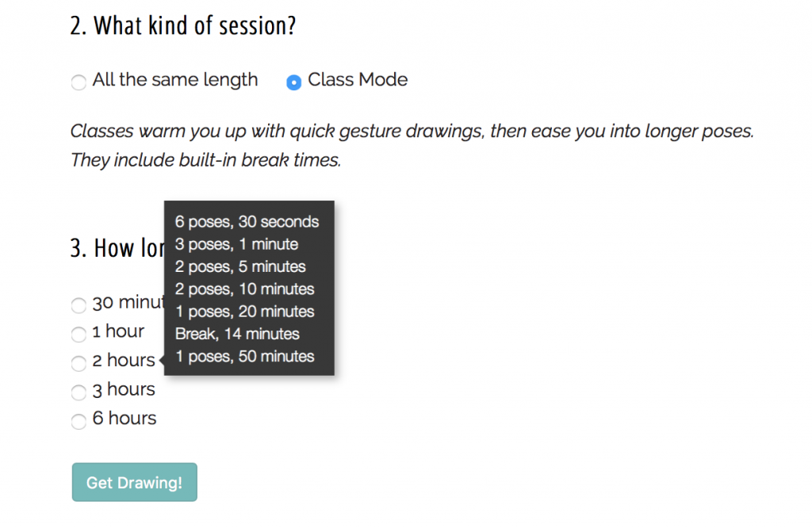Click the "3 hours" label text
This screenshot has width=812, height=528.
pos(124,389)
